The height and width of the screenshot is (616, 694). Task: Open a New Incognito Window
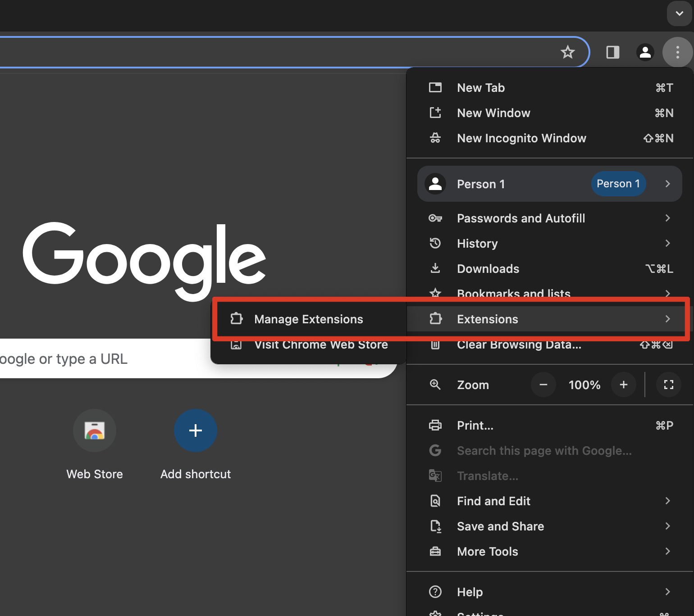coord(521,138)
